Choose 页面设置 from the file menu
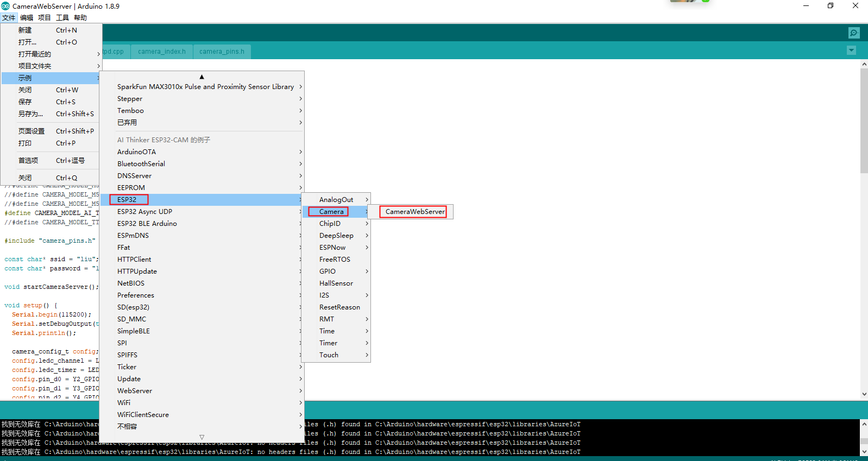Viewport: 868px width, 461px height. [51, 131]
